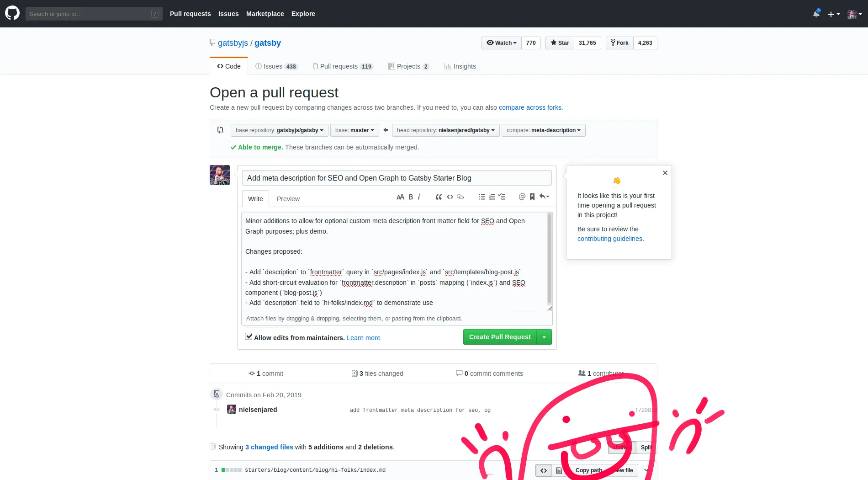The height and width of the screenshot is (480, 868).
Task: Click display rich diff icon
Action: [559, 470]
